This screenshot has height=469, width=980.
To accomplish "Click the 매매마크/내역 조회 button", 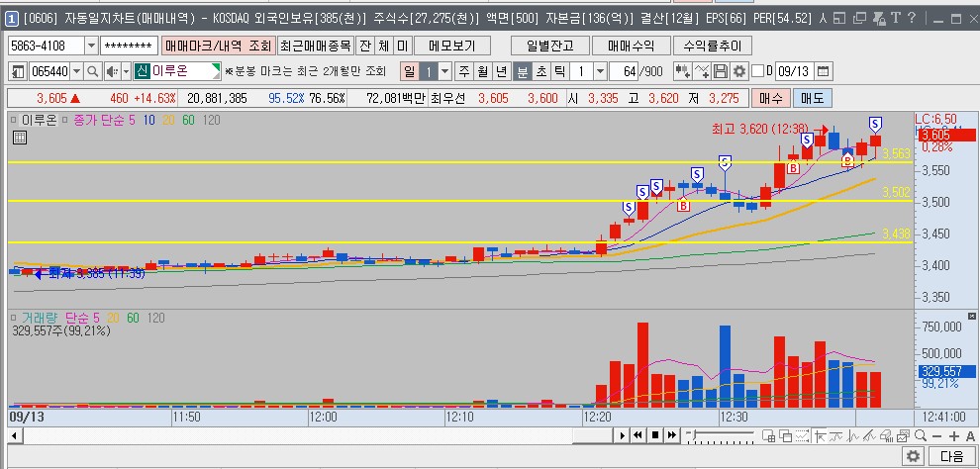I will point(218,46).
